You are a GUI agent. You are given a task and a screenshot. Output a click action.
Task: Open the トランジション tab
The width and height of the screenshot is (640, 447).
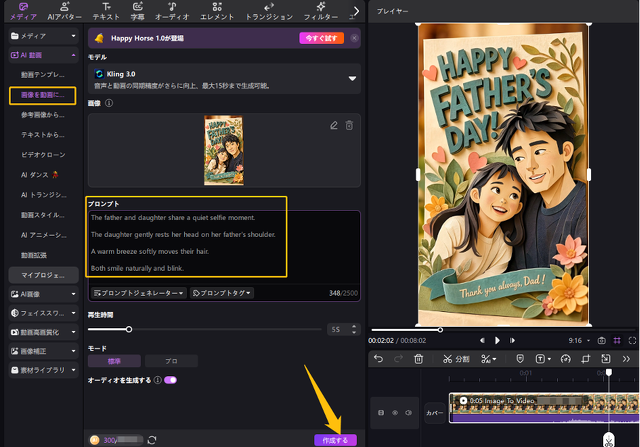click(269, 11)
